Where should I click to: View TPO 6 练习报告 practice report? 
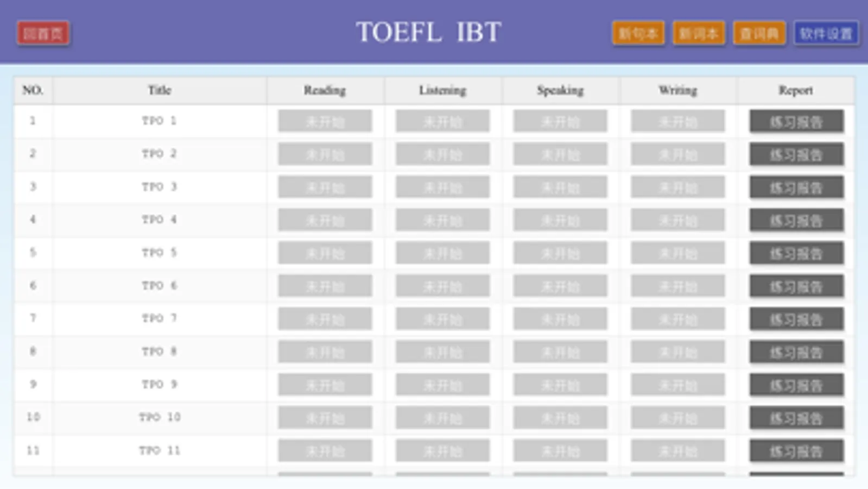click(796, 286)
